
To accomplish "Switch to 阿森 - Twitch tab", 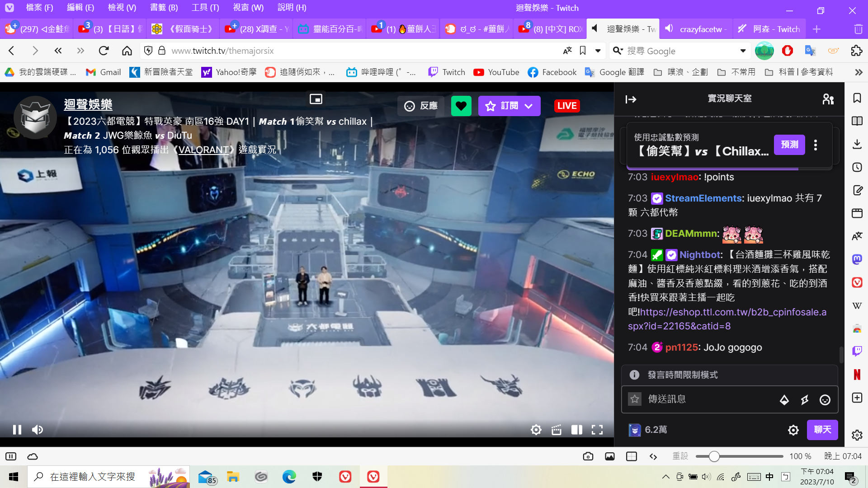I will (769, 29).
